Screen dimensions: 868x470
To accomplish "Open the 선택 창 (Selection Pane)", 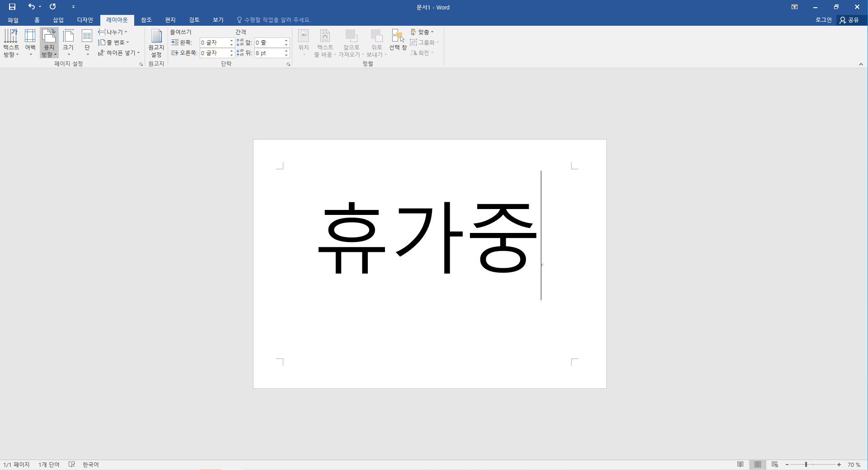I will 398,40.
